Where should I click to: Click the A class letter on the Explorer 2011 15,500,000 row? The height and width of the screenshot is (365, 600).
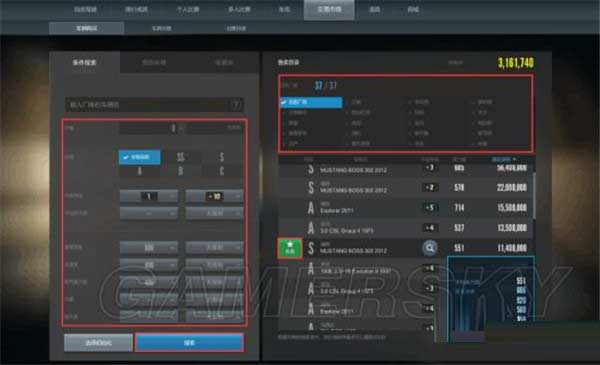point(311,208)
